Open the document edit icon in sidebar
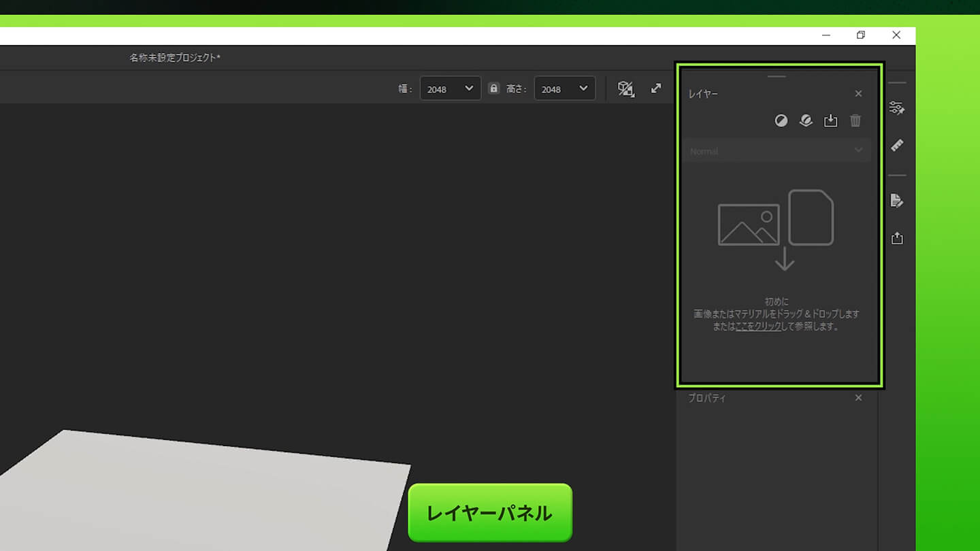 (x=897, y=201)
